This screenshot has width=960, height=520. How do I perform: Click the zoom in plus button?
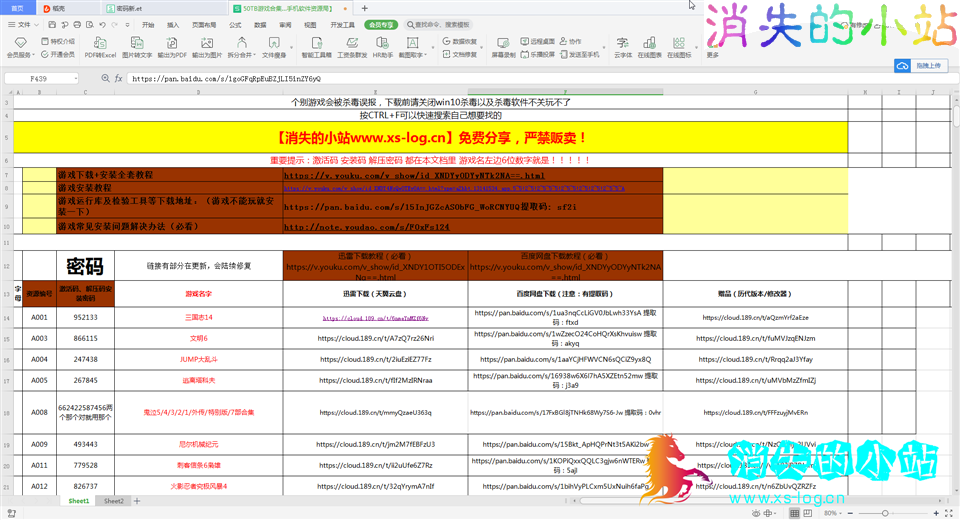coord(936,513)
